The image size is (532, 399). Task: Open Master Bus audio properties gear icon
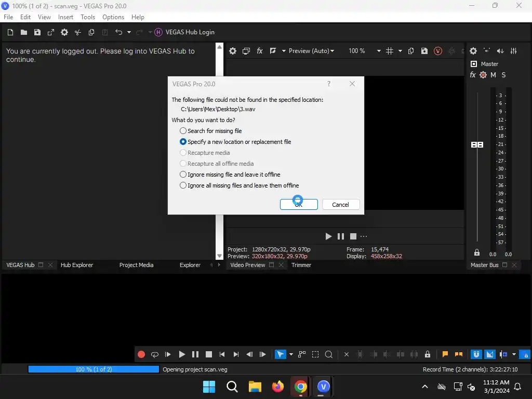tap(473, 51)
